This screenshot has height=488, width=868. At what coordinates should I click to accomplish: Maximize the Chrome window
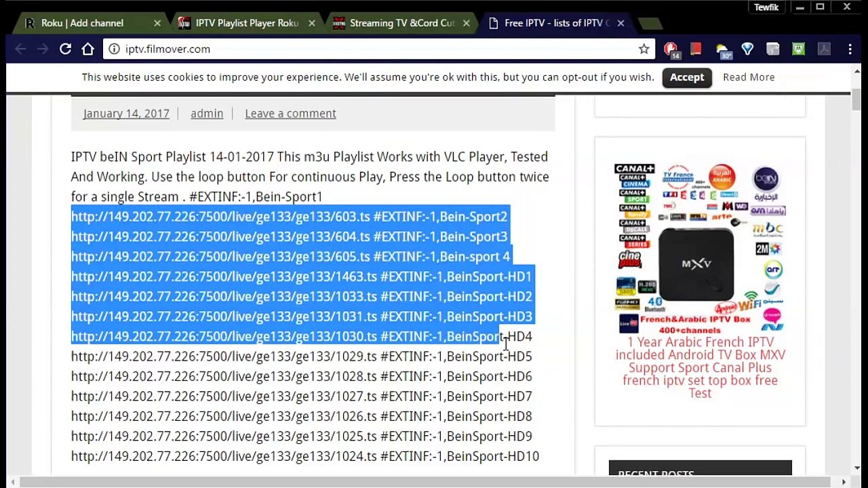click(820, 7)
